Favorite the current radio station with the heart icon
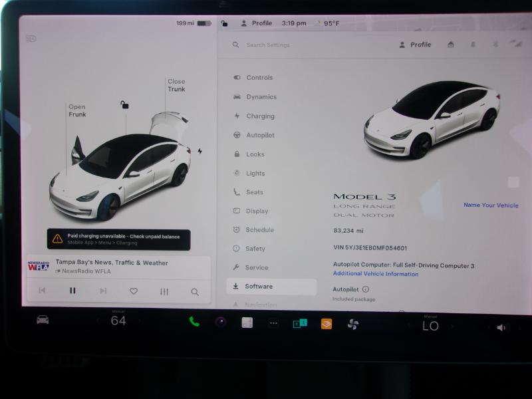Viewport: 532px width, 399px height. pos(134,291)
